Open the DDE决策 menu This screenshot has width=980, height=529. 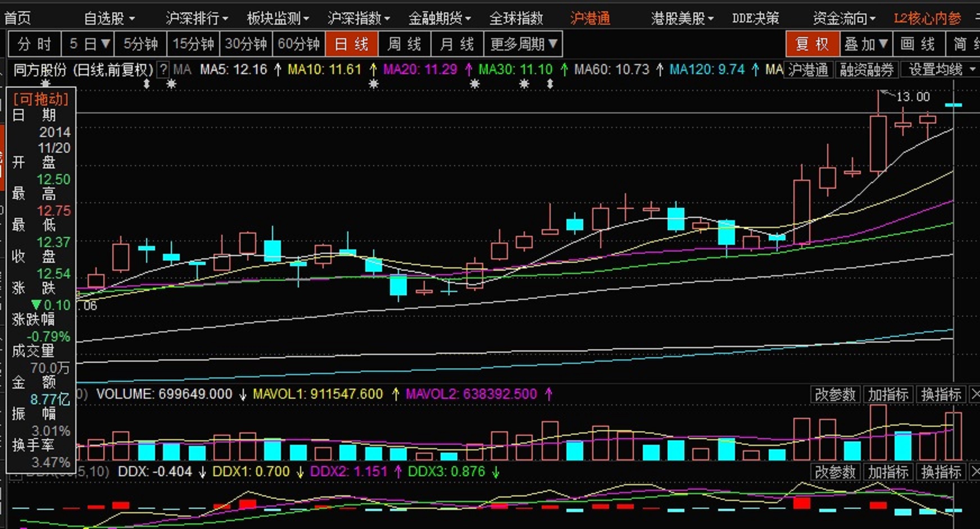pos(755,19)
